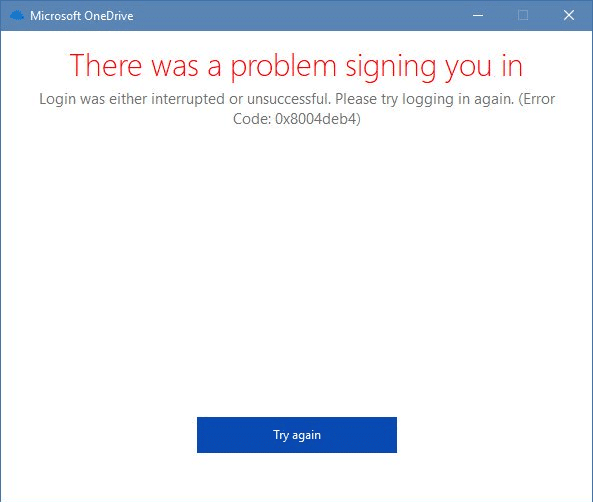
Task: Click the word 'Login' in the gray message
Action: pos(57,99)
